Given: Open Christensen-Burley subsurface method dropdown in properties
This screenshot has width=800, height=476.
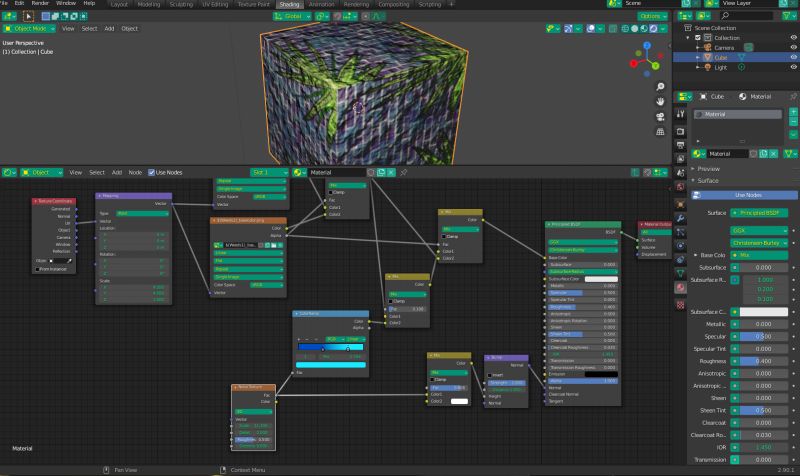Looking at the screenshot, I should tap(759, 243).
